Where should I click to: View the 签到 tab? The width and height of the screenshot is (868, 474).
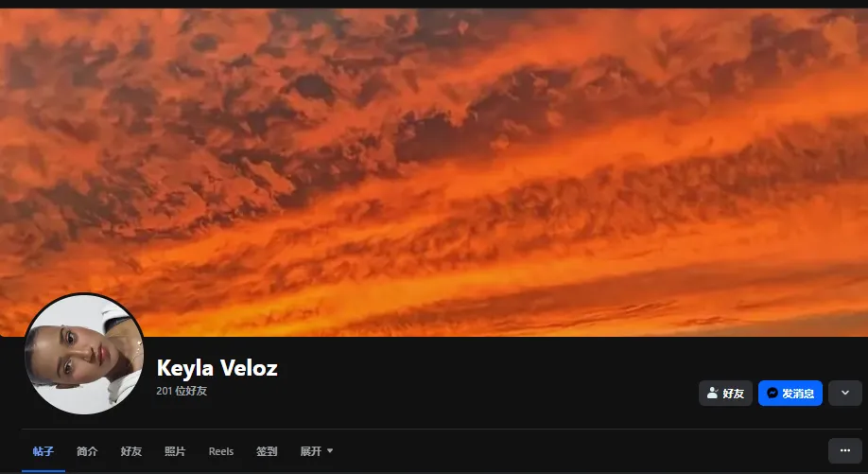(267, 451)
